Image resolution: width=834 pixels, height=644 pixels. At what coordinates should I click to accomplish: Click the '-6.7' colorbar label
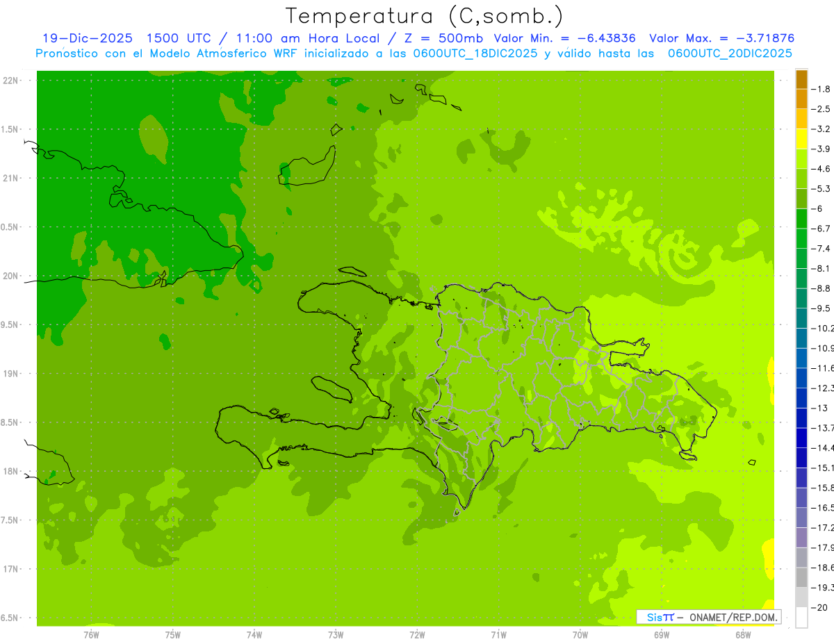[x=821, y=229]
